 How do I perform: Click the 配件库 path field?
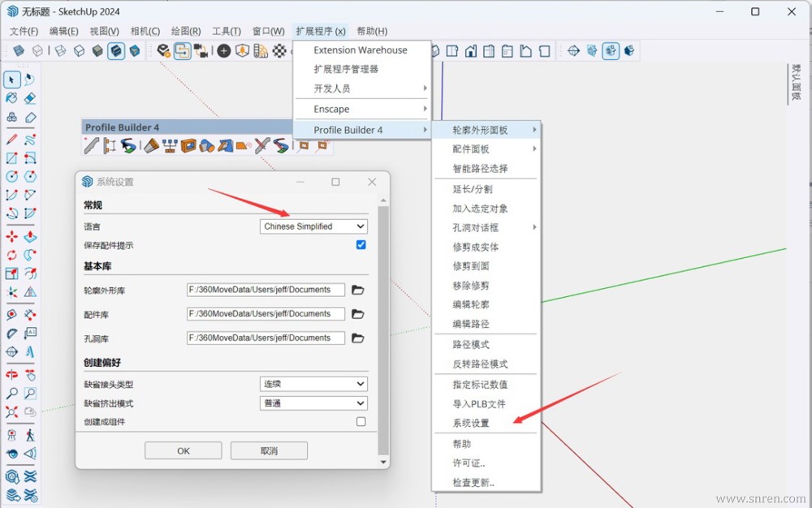tap(266, 314)
